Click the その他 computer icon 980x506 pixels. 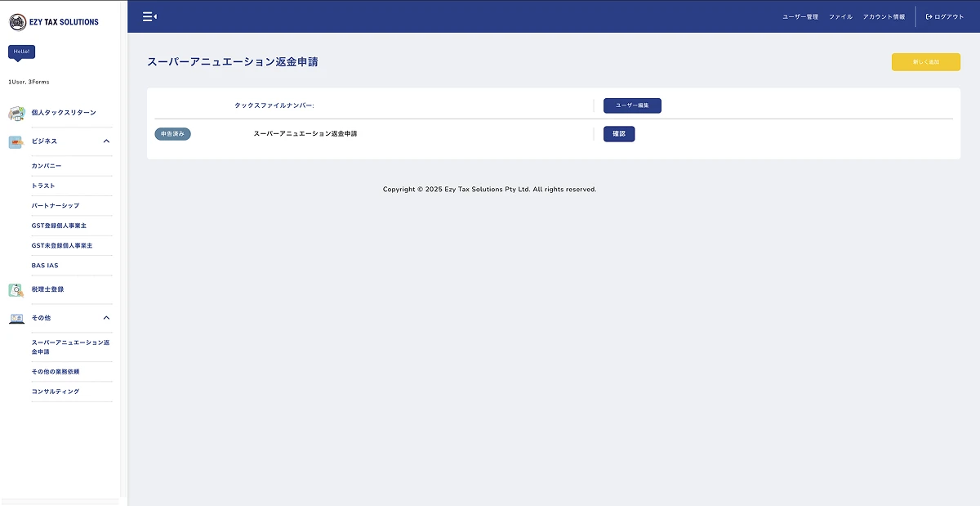(x=16, y=318)
